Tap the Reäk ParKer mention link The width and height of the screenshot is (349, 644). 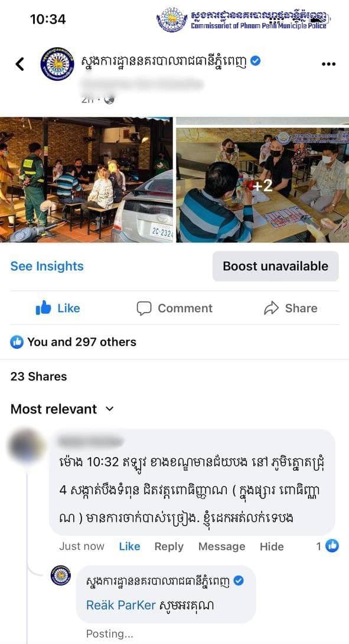(x=121, y=605)
